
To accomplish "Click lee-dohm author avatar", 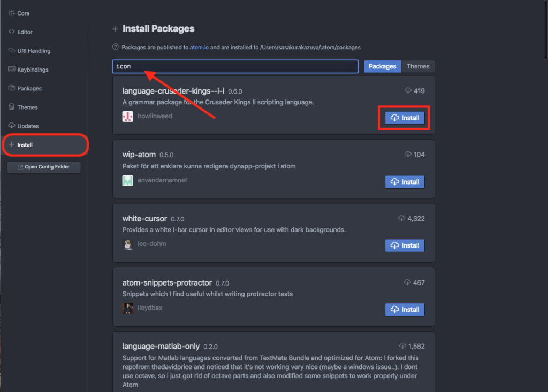I will coord(127,244).
